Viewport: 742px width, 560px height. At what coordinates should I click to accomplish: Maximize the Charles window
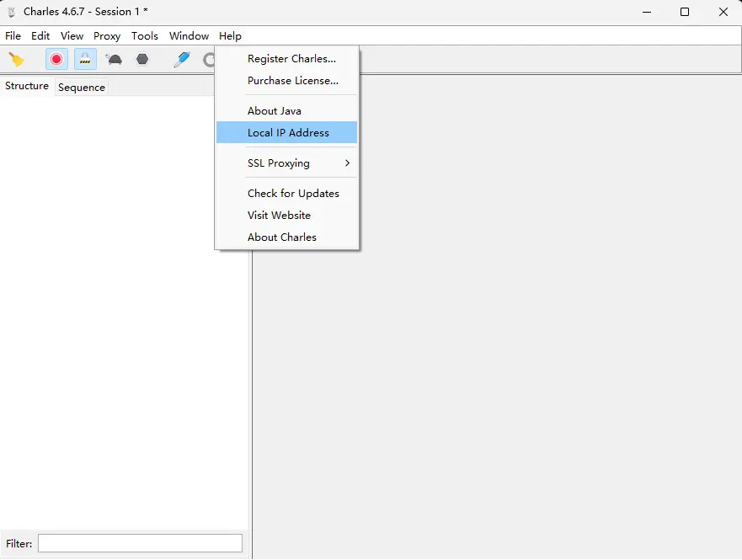pyautogui.click(x=685, y=12)
